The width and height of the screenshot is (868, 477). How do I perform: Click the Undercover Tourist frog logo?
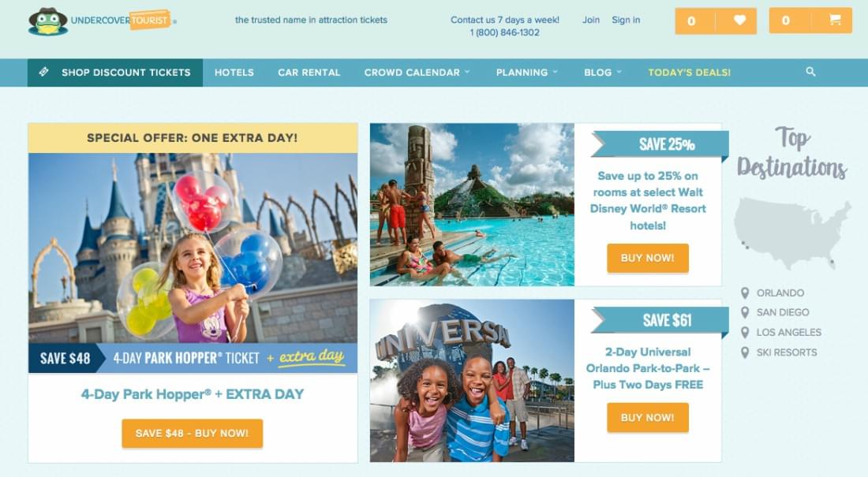tap(48, 21)
